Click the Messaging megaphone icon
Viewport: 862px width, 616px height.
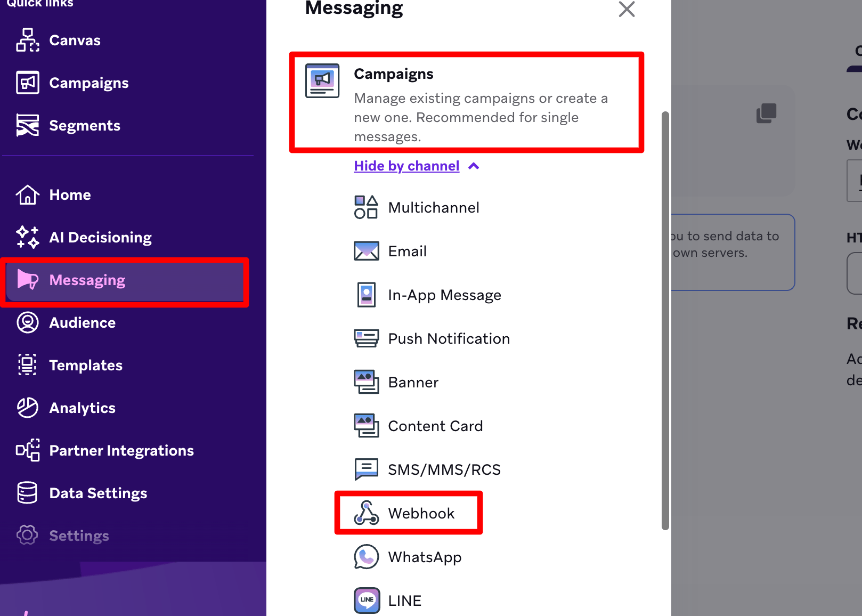[x=28, y=280]
